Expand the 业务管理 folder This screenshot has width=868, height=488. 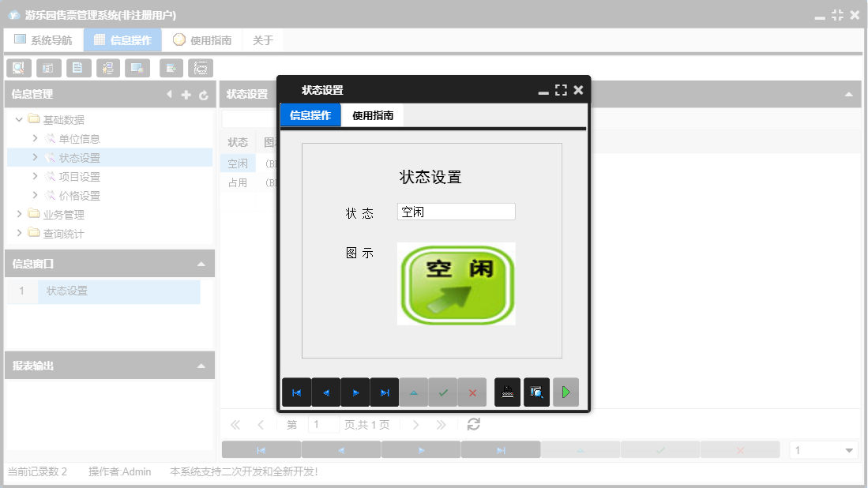tap(18, 213)
